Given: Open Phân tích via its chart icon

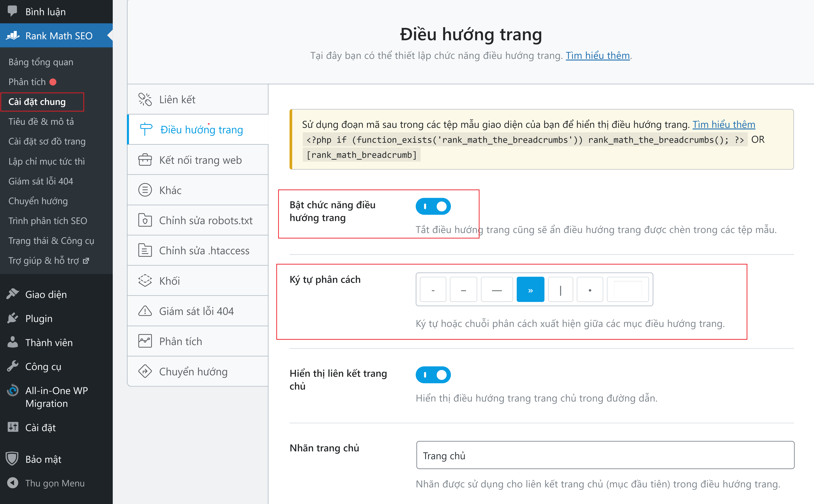Looking at the screenshot, I should coord(145,341).
